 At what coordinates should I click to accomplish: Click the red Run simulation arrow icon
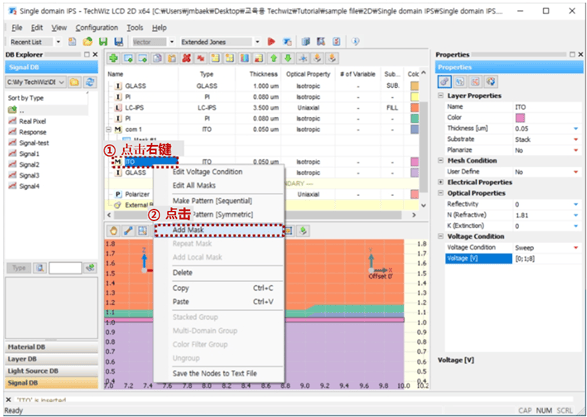click(271, 42)
